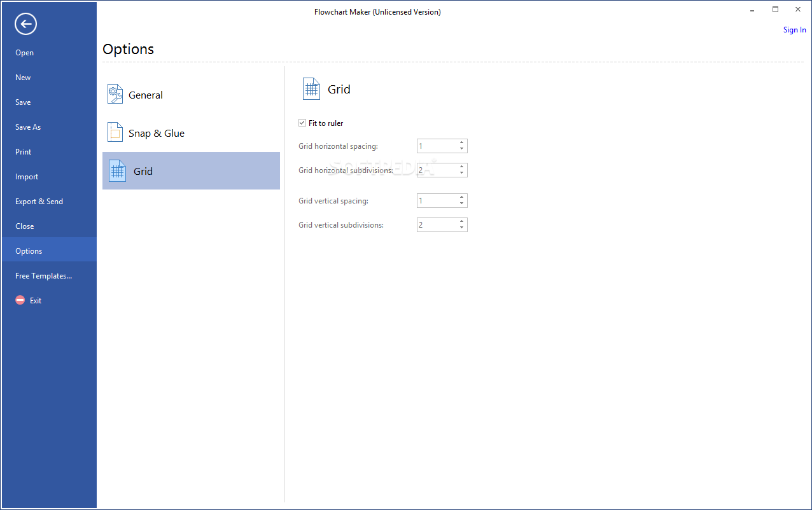Decrease Grid vertical subdivisions with down arrow
Screen dimensions: 812x510
pos(461,228)
